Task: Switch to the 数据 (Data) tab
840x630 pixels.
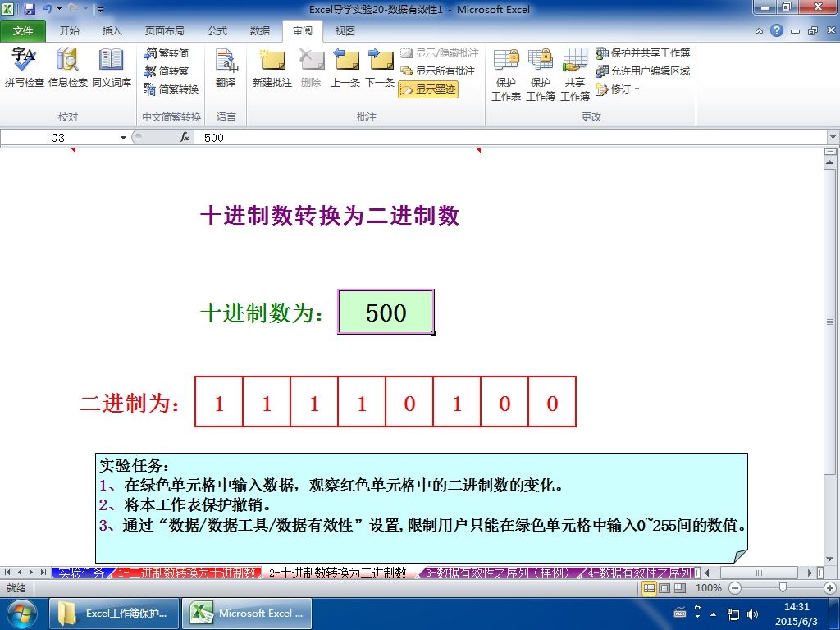Action: tap(260, 31)
